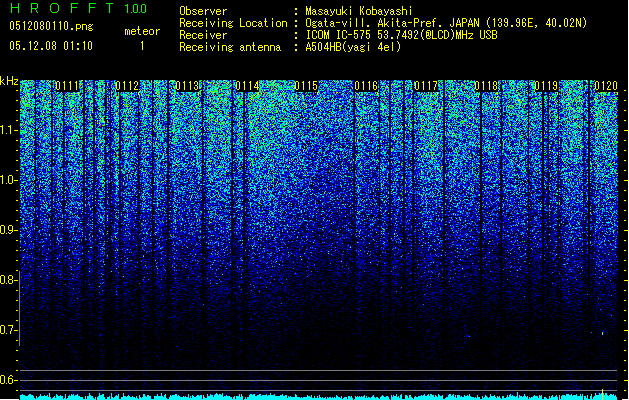629x400 pixels.
Task: Click the kHz axis unit label
Action: (9, 81)
